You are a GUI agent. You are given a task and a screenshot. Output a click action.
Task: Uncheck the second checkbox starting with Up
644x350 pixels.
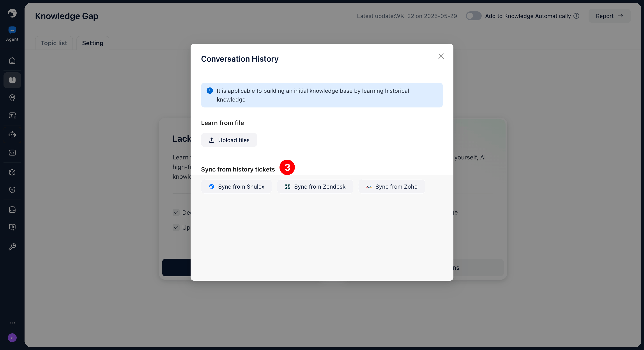click(176, 227)
